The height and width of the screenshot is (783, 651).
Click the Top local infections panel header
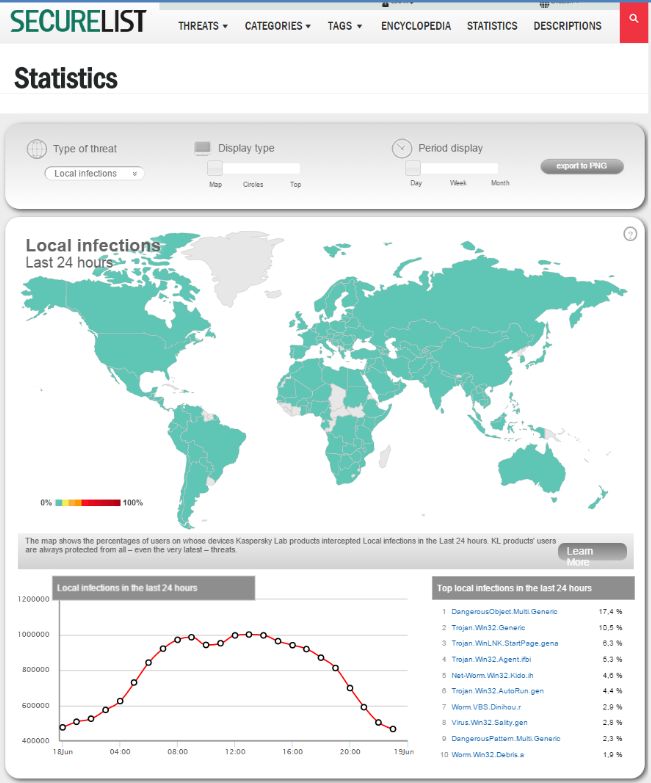click(533, 588)
